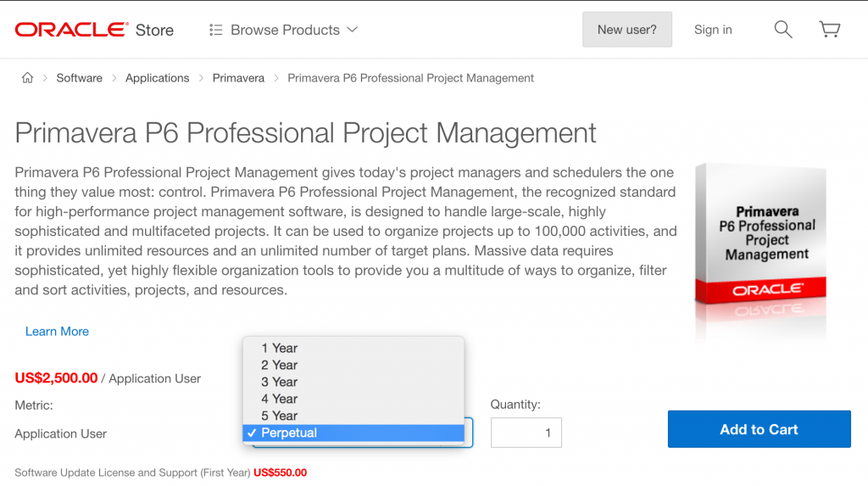The width and height of the screenshot is (868, 486).
Task: Open the Primavera breadcrumb
Action: pyautogui.click(x=238, y=78)
